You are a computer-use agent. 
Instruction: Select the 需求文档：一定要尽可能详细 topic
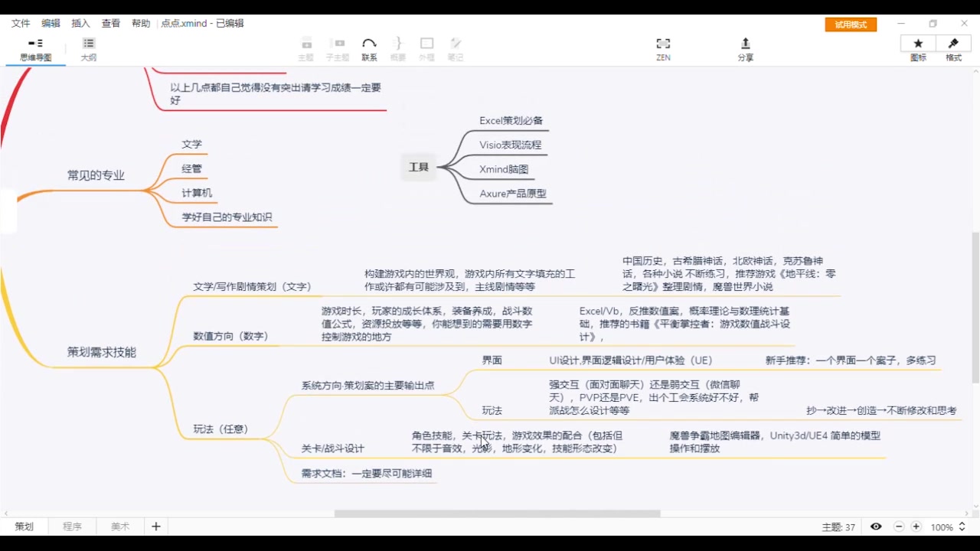[x=366, y=474]
